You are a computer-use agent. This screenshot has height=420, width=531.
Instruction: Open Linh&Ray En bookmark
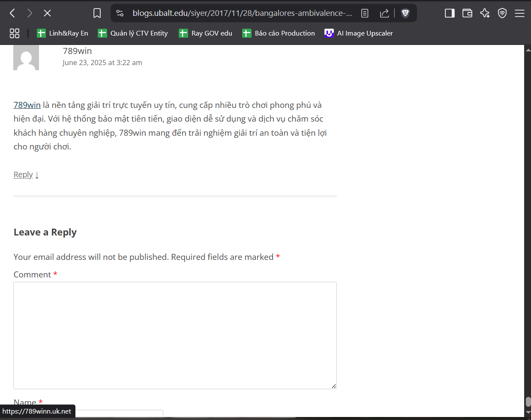[63, 33]
